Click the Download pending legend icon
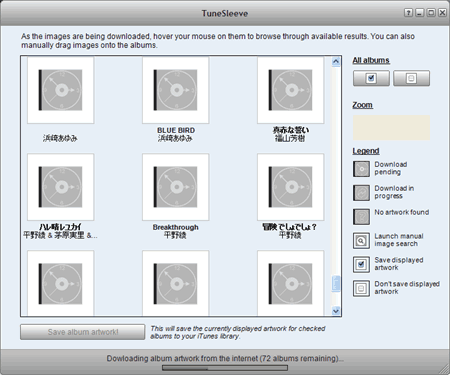450x375 pixels. [361, 169]
